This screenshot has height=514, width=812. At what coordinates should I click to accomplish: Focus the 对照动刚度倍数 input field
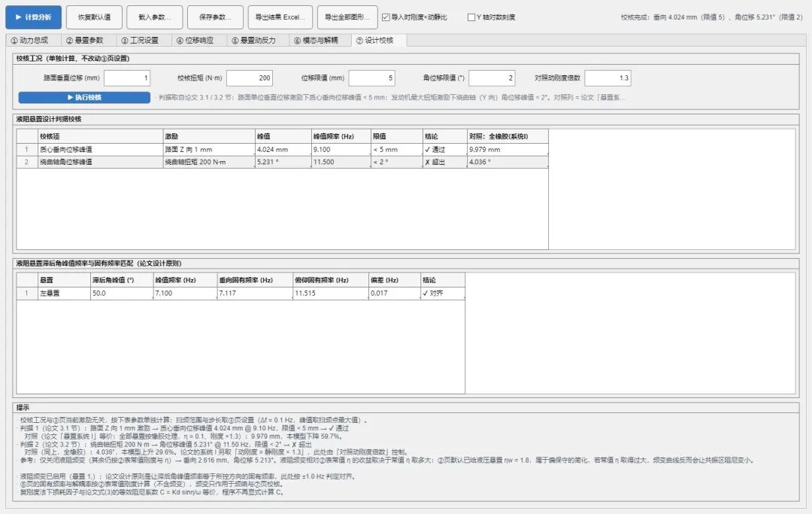tap(608, 78)
